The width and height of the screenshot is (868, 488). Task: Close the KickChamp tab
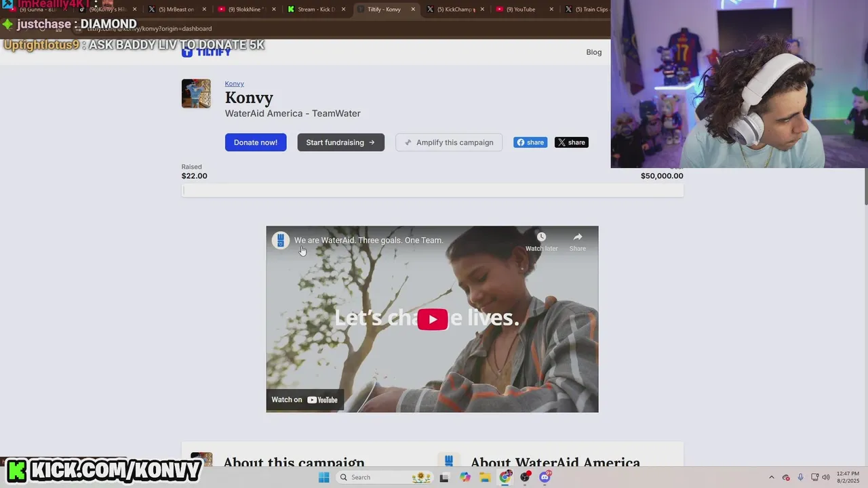click(482, 9)
